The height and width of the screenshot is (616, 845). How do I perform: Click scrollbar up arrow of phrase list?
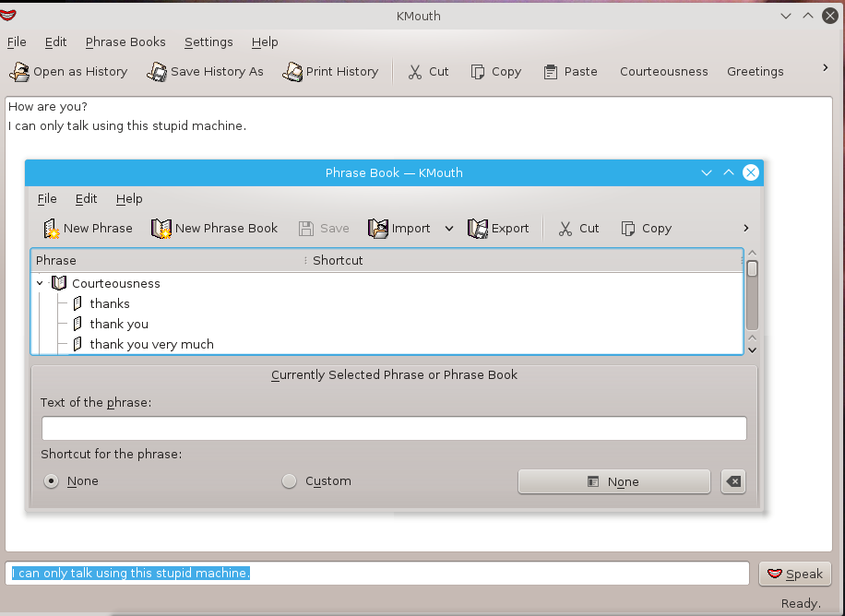753,253
